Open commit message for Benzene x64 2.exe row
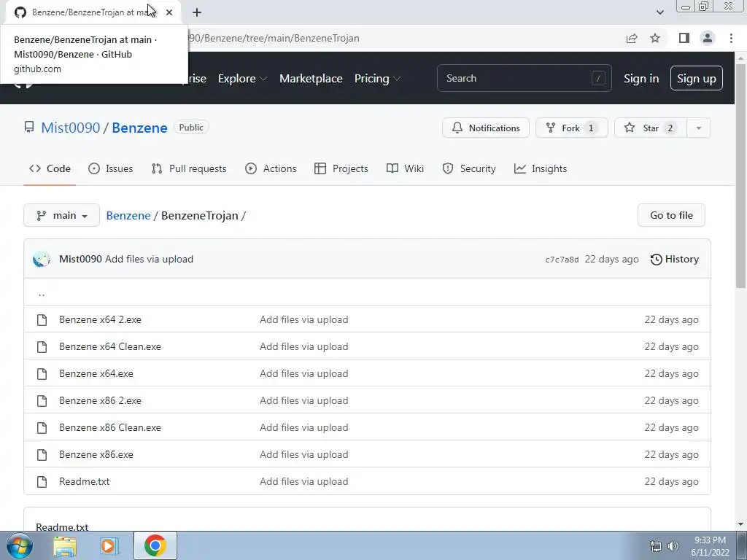This screenshot has height=560, width=747. click(x=304, y=319)
